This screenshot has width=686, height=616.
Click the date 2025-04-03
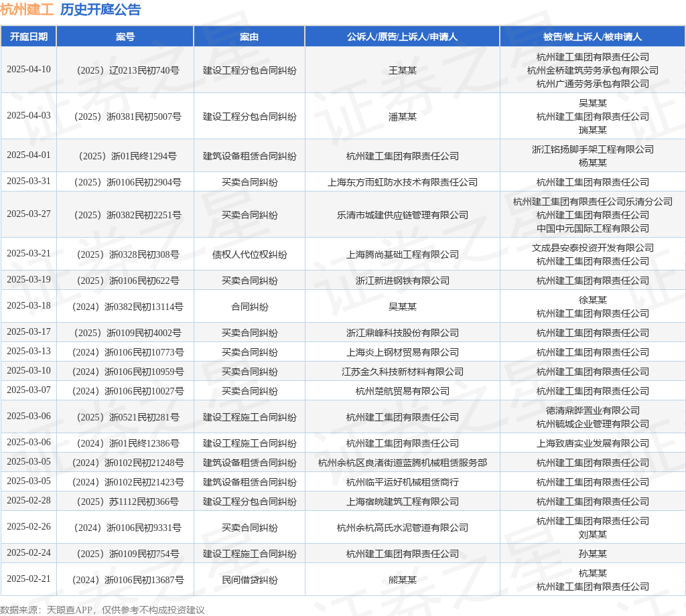pyautogui.click(x=29, y=115)
